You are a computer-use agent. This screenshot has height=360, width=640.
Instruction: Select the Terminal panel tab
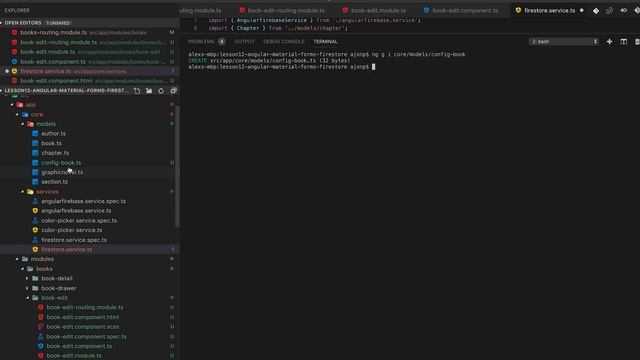[325, 42]
